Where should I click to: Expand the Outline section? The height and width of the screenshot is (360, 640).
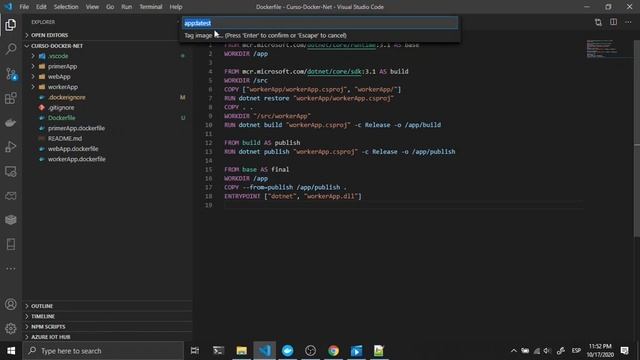[x=108, y=306]
